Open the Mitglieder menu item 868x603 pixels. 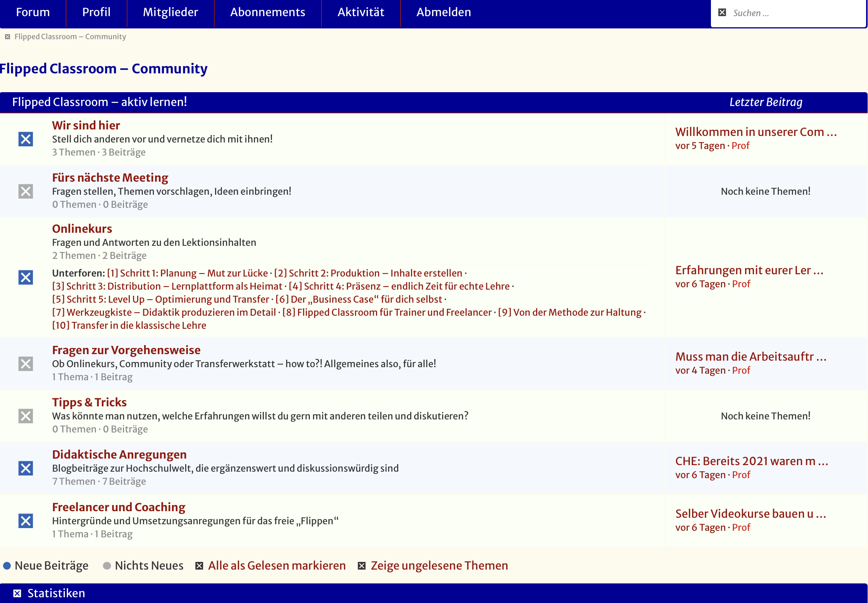pos(170,12)
